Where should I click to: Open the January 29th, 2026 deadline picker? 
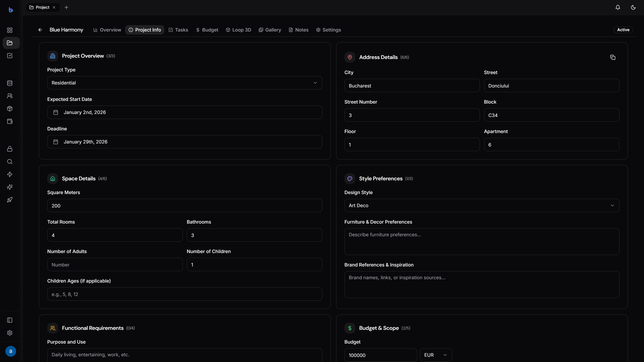pyautogui.click(x=185, y=142)
